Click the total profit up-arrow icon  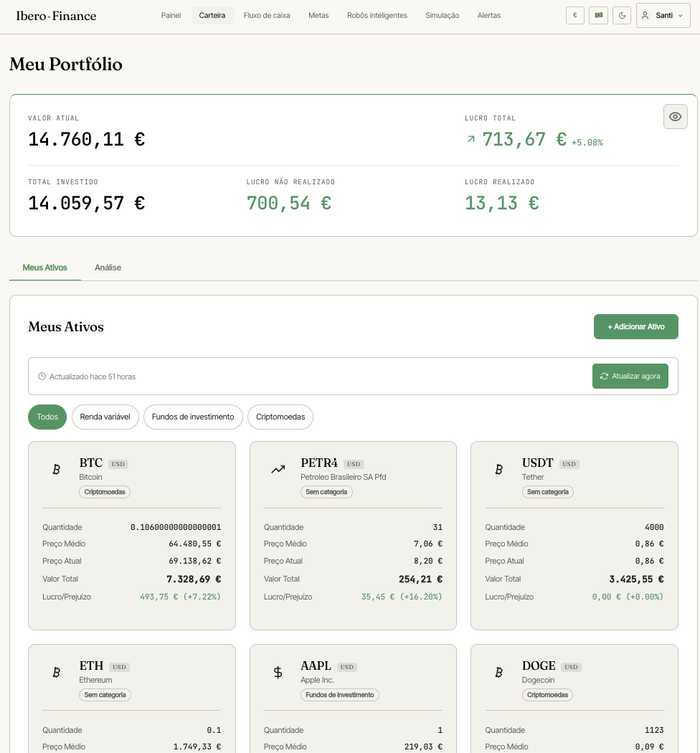tap(470, 139)
